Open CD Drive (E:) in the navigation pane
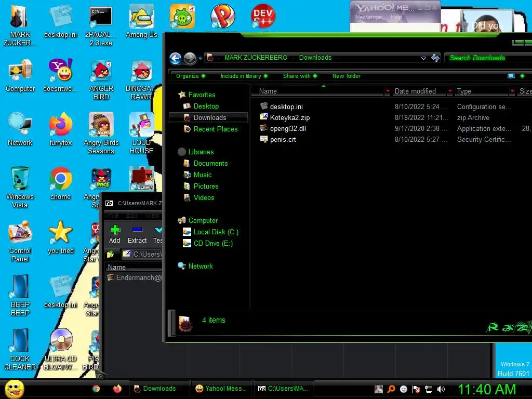 pyautogui.click(x=213, y=243)
